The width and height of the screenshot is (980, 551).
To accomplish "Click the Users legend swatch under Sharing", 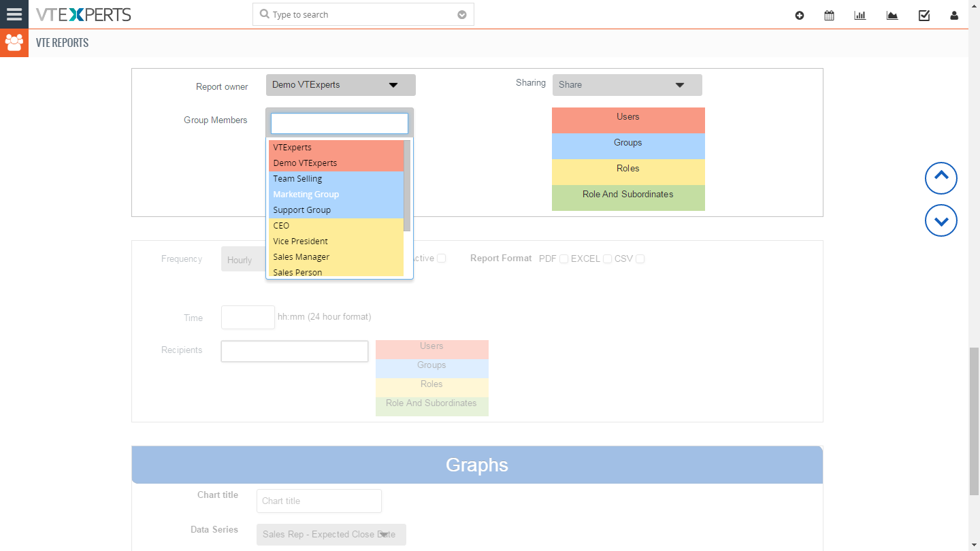I will [628, 120].
